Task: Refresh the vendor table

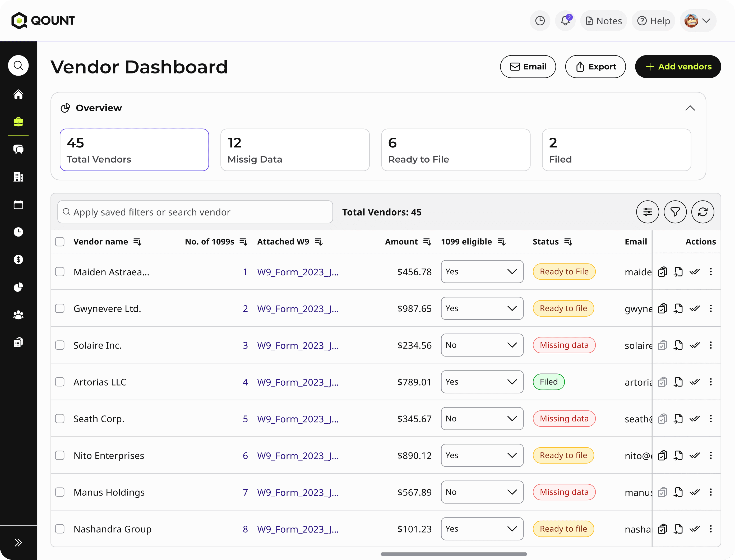Action: (x=703, y=212)
